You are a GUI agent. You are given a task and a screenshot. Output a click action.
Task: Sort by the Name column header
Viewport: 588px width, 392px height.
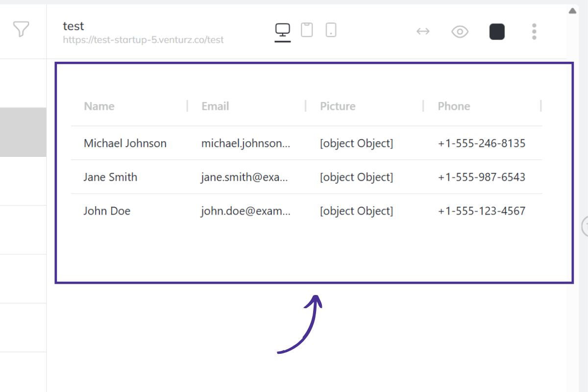[x=99, y=106]
